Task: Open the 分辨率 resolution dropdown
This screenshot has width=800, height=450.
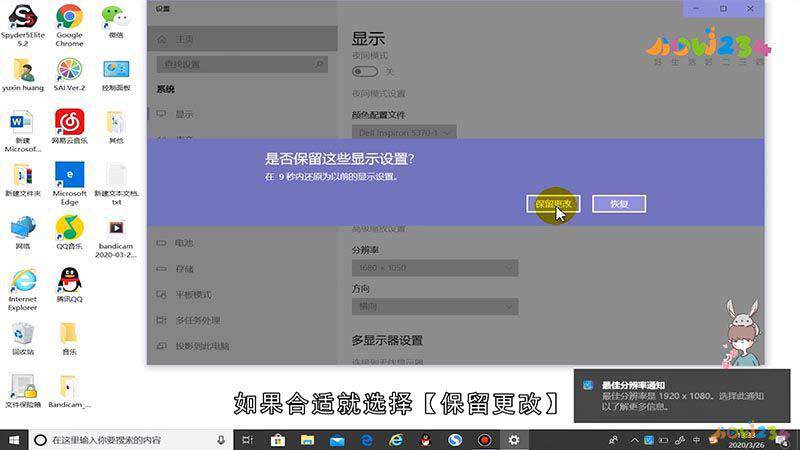Action: click(435, 268)
